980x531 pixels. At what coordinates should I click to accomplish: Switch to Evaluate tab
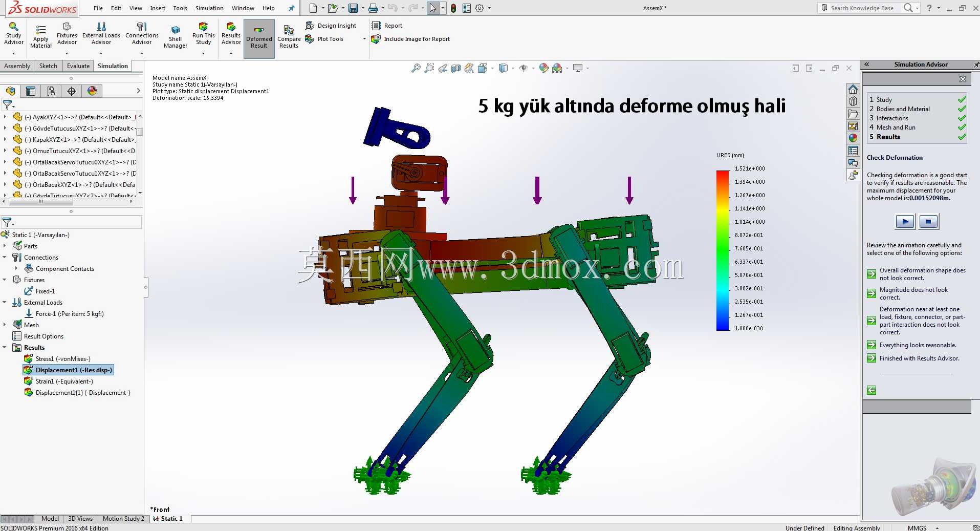78,66
